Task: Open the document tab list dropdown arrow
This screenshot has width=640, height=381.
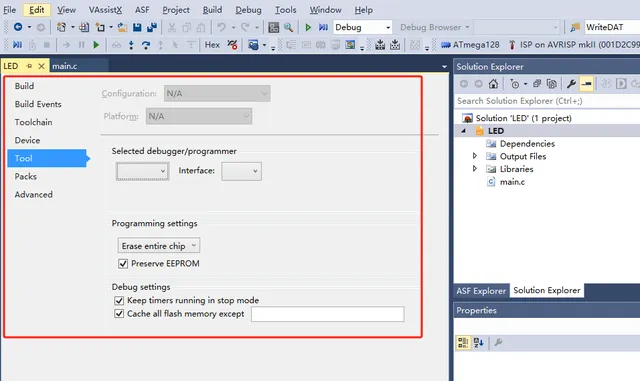Action: point(444,66)
